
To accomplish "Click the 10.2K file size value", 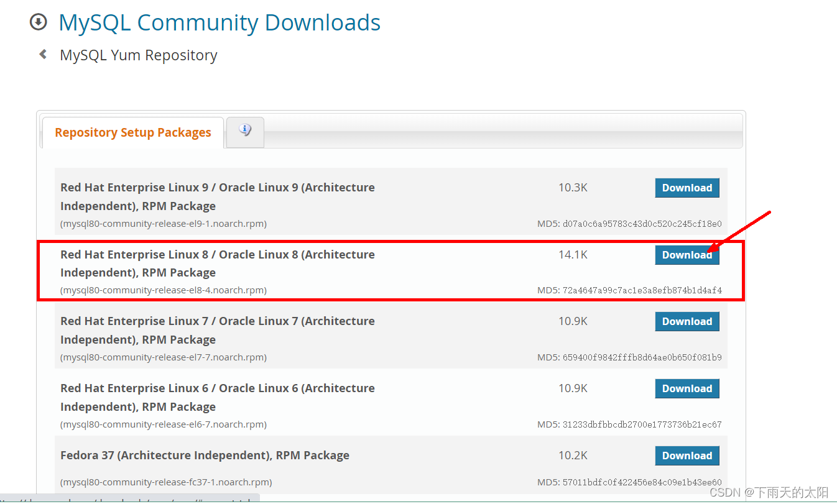I will click(x=573, y=456).
